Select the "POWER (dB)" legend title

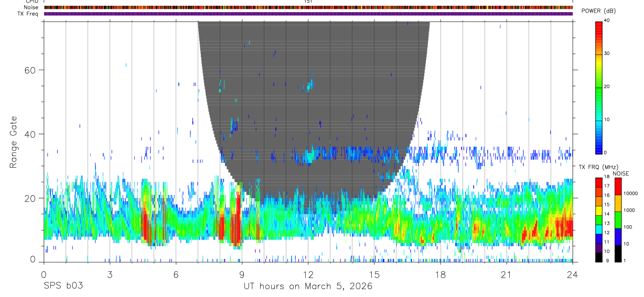(599, 11)
